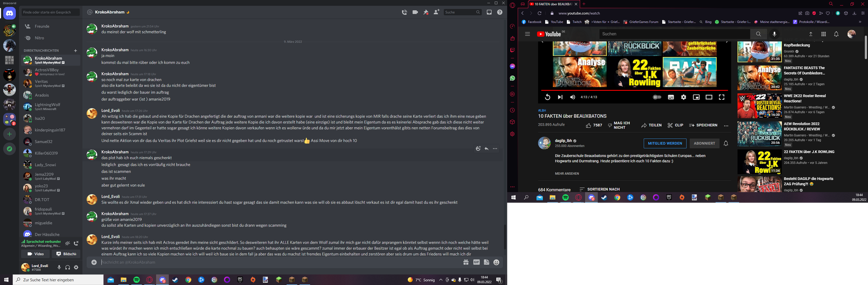
Task: Start a voice call with KrokoAbraham
Action: (404, 12)
